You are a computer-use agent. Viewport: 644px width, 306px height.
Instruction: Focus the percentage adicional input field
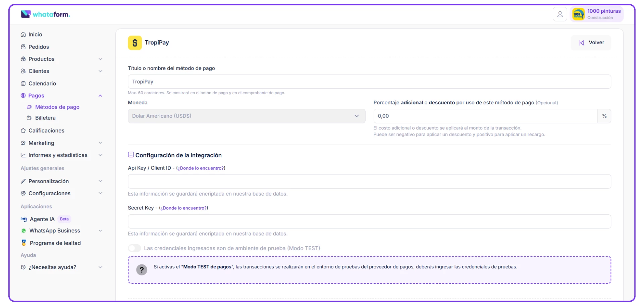485,116
